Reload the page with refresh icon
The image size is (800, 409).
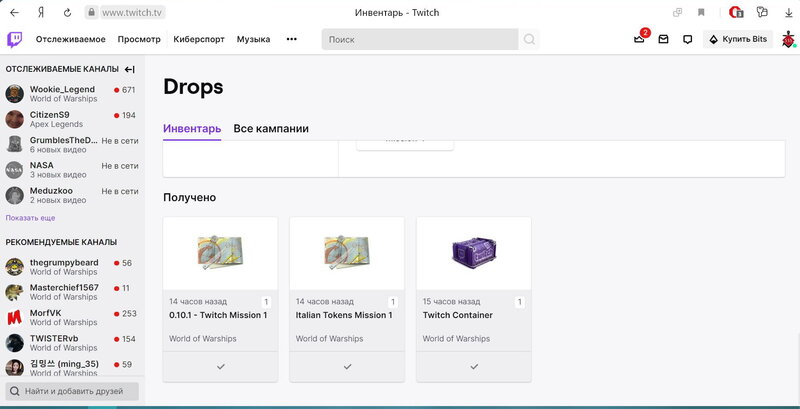(x=67, y=13)
